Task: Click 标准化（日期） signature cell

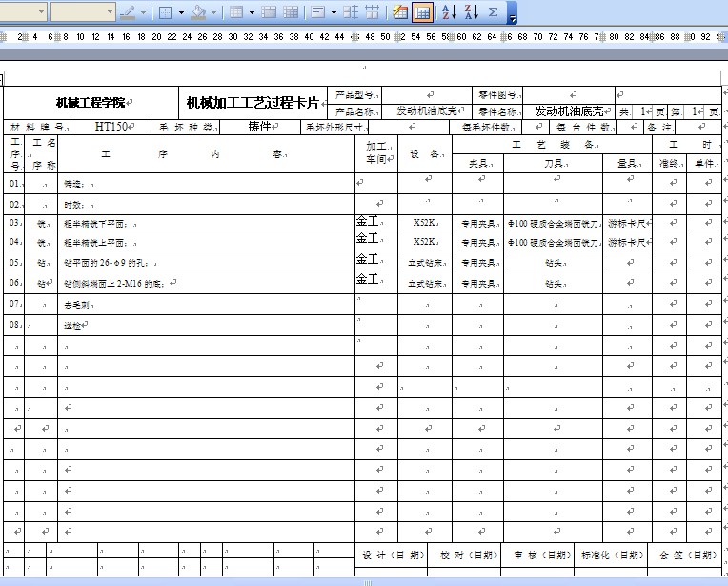Action: coord(611,555)
